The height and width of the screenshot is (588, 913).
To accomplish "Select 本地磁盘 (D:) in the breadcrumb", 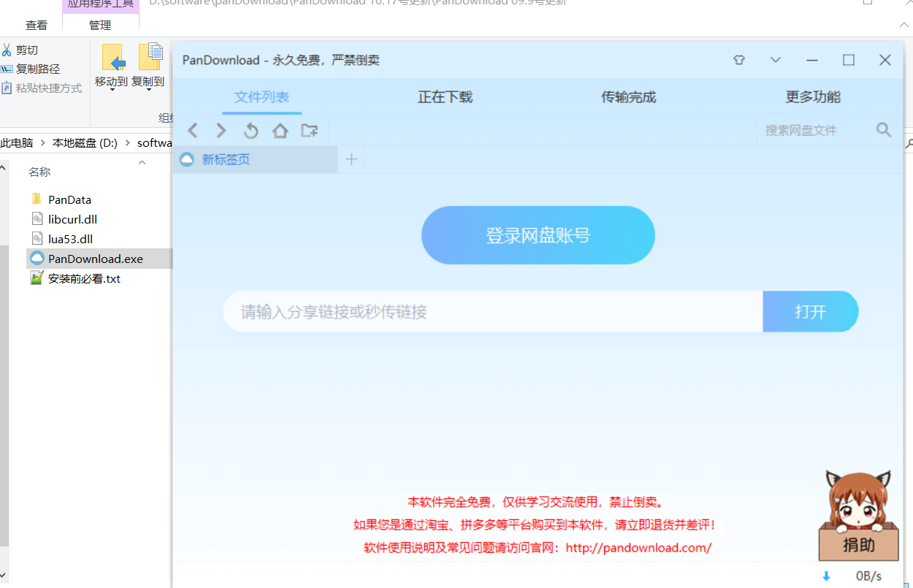I will [x=85, y=143].
